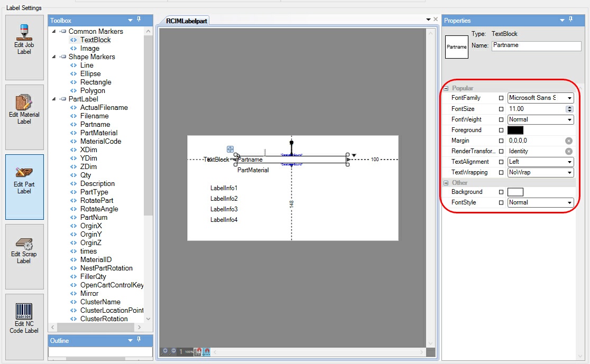This screenshot has width=590, height=364.
Task: Toggle the snap-to-guides magnet icon
Action: [x=206, y=351]
